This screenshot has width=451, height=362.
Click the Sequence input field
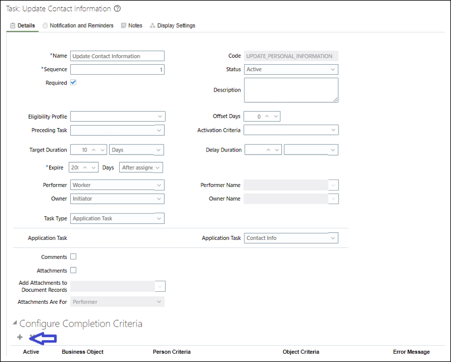[x=117, y=69]
